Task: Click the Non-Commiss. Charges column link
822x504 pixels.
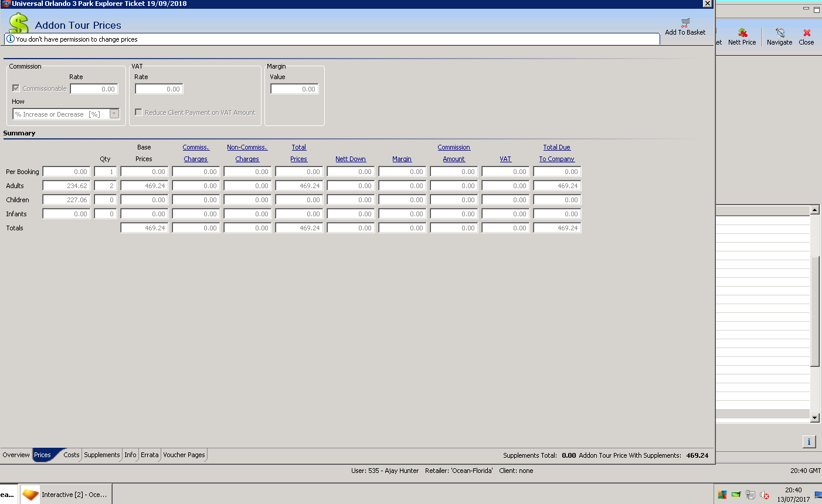Action: point(247,153)
